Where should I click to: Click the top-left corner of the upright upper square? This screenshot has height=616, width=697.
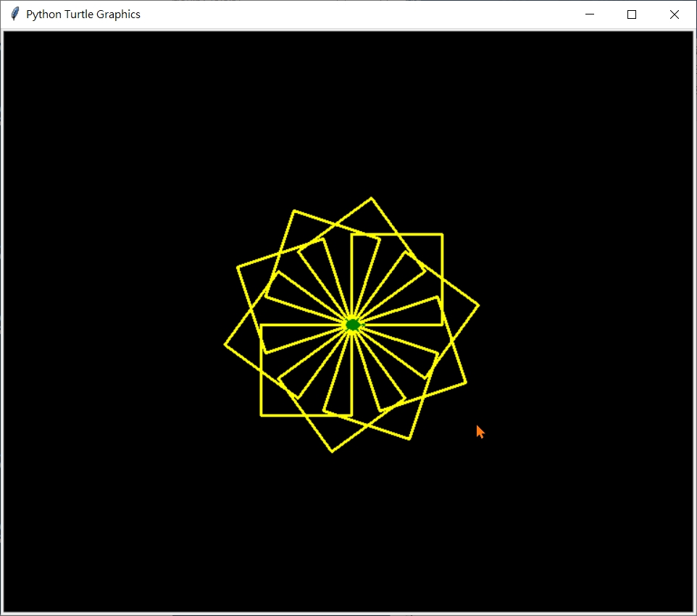(x=351, y=234)
